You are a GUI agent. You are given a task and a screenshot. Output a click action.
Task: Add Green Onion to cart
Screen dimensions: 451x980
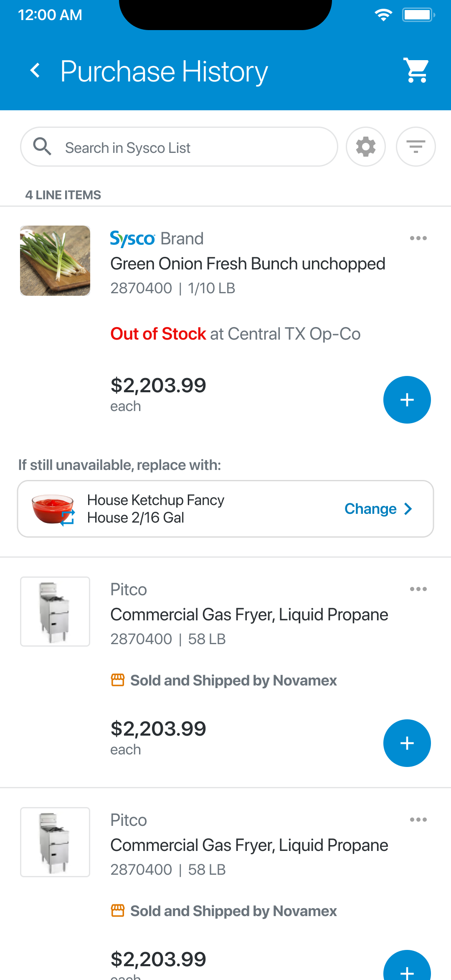(x=407, y=400)
